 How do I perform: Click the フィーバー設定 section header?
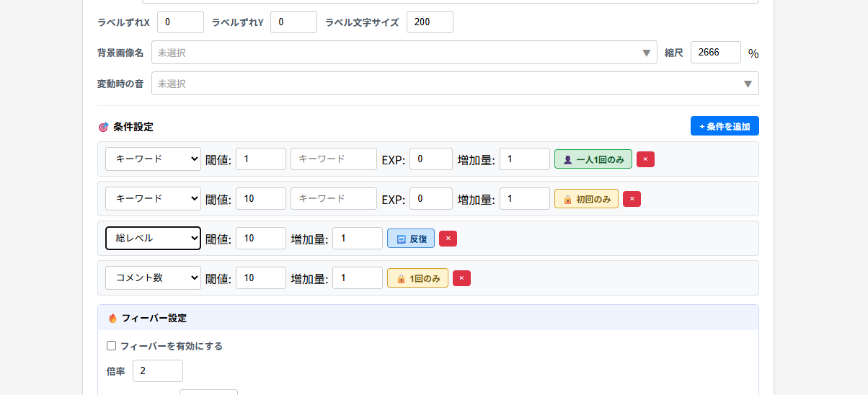[428, 318]
